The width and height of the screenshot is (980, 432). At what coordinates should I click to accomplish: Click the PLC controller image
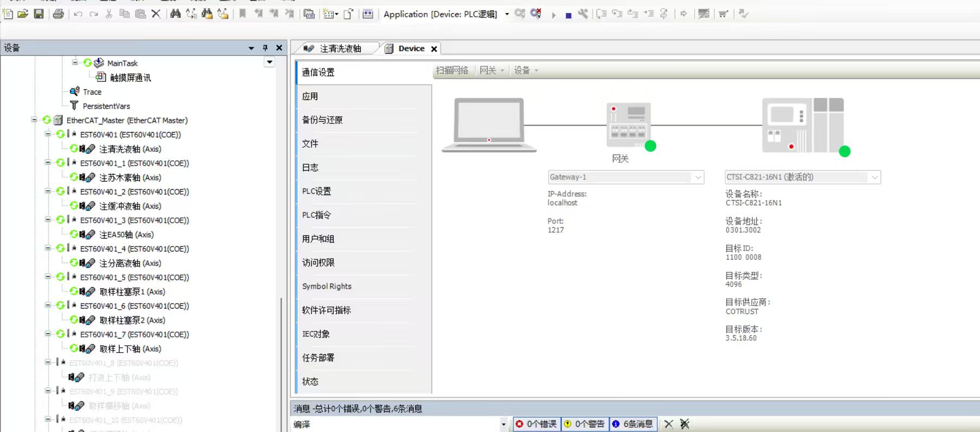803,125
